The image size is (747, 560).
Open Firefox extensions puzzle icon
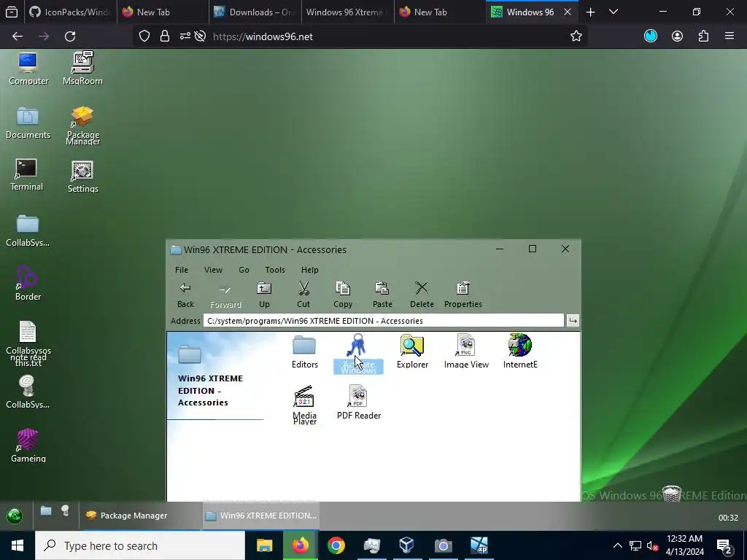(x=704, y=36)
